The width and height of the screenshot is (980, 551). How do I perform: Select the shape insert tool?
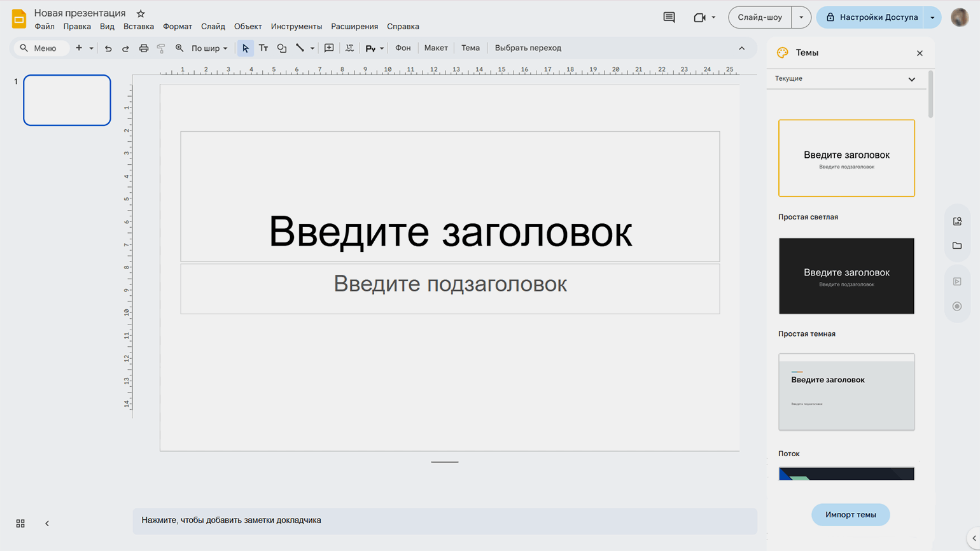point(282,48)
